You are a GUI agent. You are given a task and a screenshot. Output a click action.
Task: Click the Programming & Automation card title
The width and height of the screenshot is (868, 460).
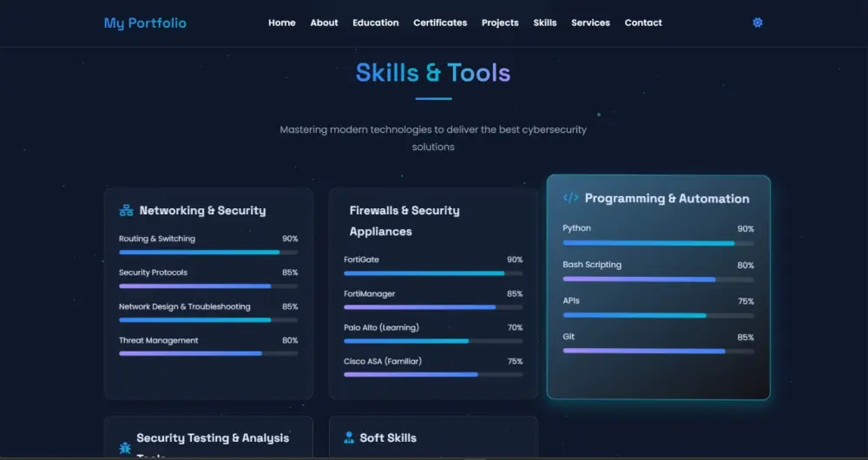[x=667, y=198]
